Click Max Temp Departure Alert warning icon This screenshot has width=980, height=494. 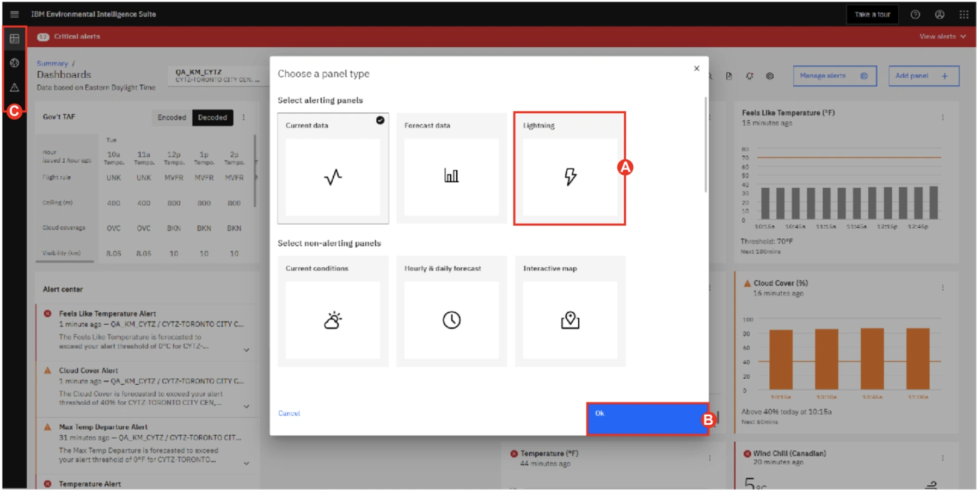pos(47,427)
